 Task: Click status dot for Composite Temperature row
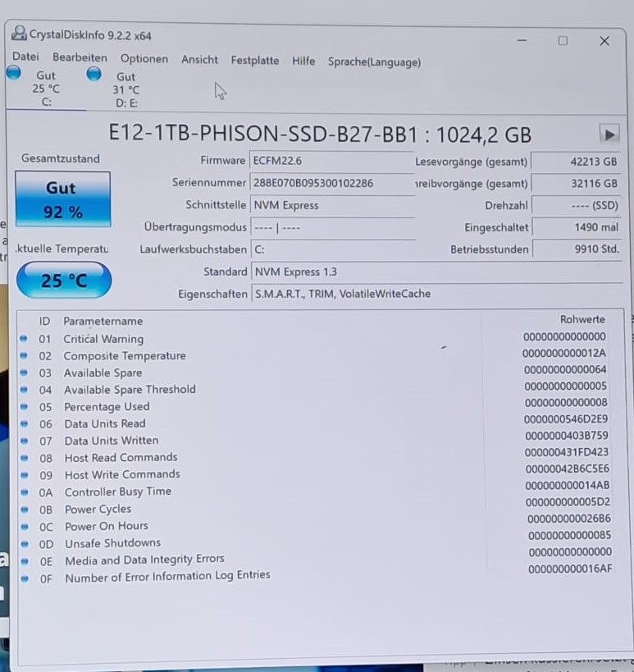pos(24,356)
